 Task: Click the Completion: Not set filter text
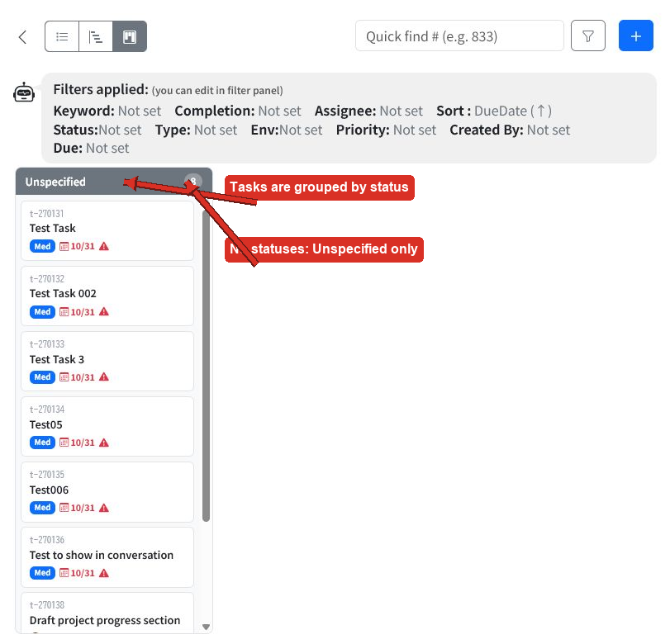tap(238, 111)
